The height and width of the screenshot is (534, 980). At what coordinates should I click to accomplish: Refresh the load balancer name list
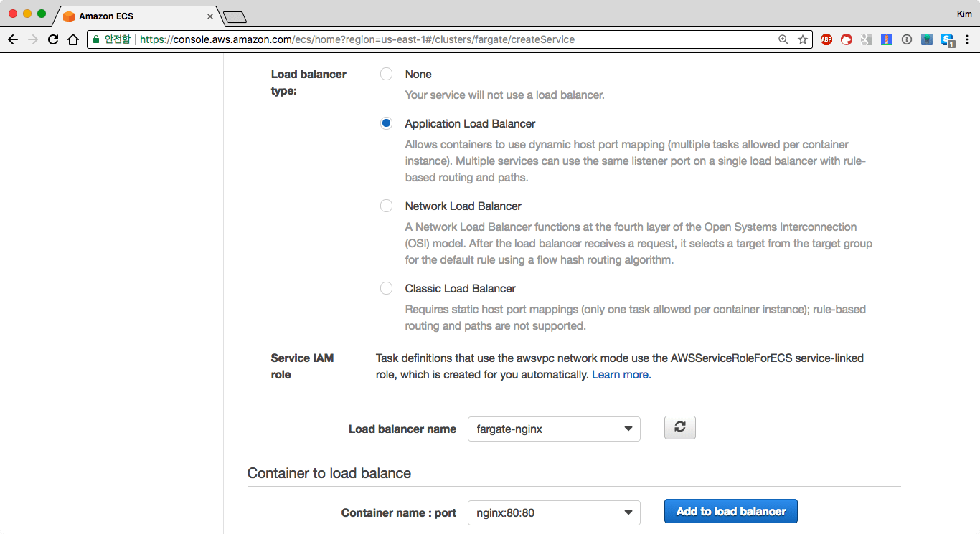click(680, 428)
